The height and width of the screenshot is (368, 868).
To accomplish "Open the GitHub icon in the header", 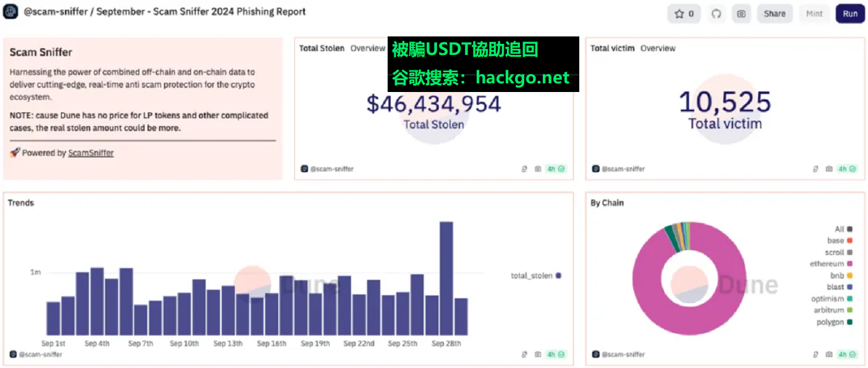I will point(716,14).
